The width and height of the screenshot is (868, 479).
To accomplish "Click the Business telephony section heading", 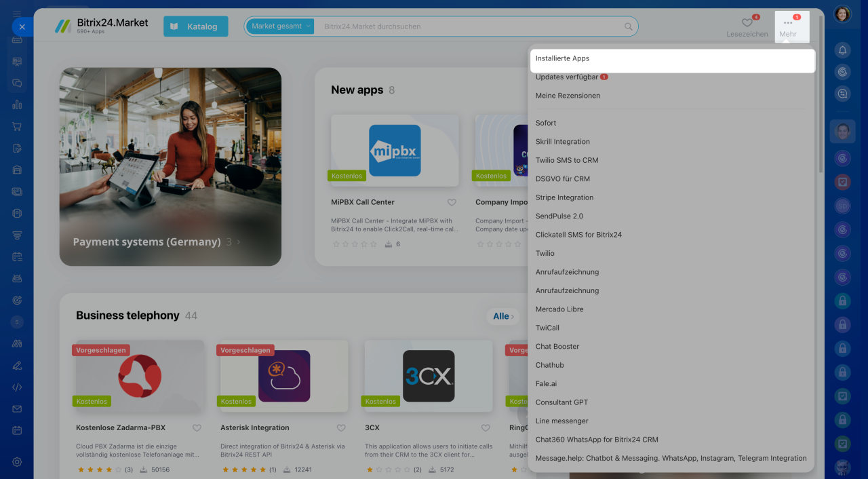I will pyautogui.click(x=127, y=315).
